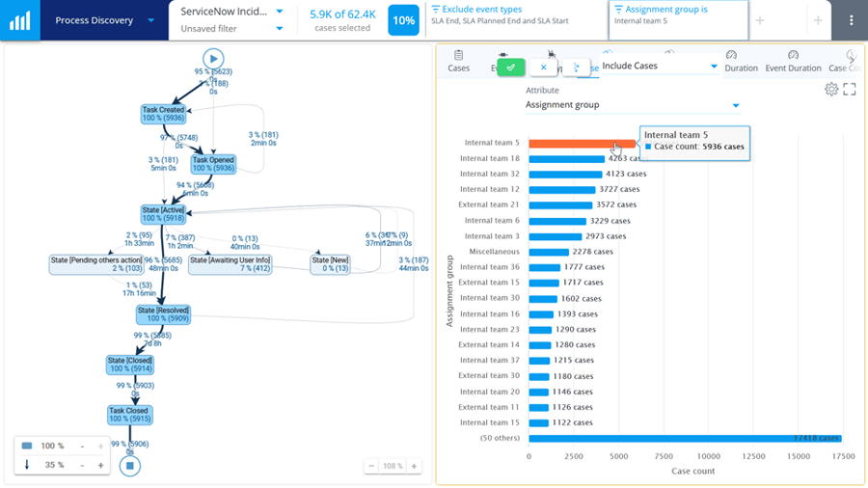The image size is (868, 488).
Task: Select the Task Created activity node
Action: tap(163, 114)
